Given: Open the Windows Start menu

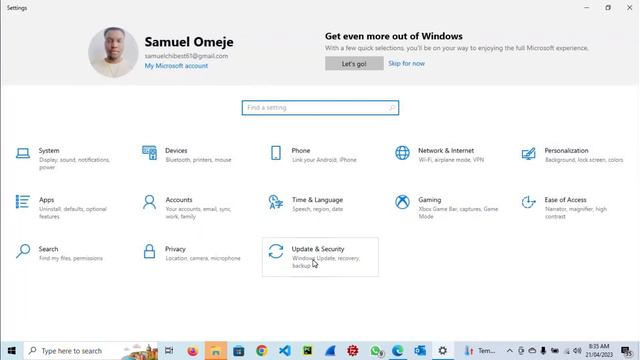Looking at the screenshot, I should (11, 351).
